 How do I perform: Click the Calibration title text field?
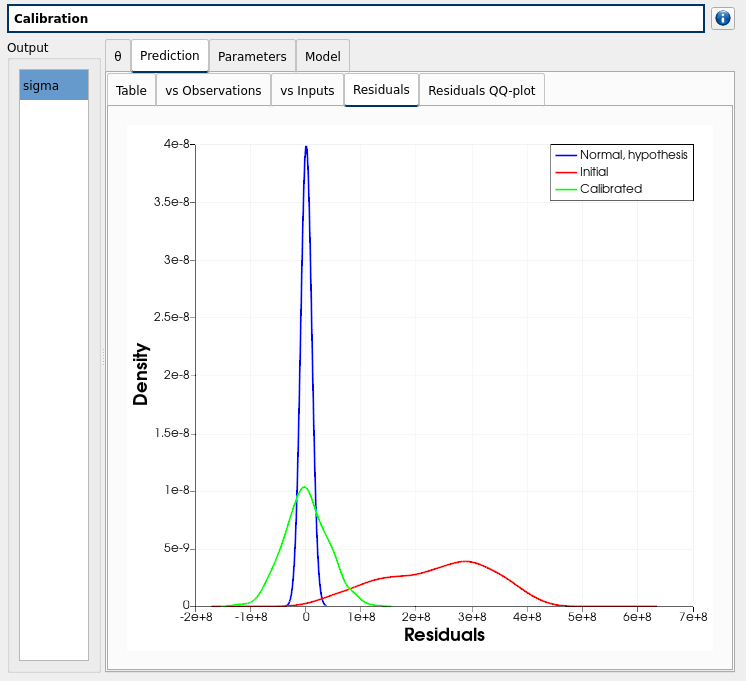(355, 19)
